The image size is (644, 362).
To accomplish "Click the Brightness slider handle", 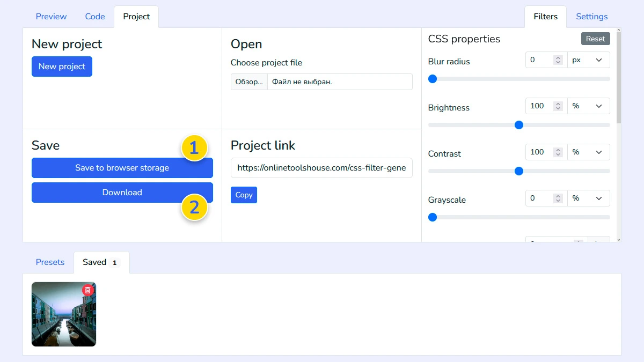I will click(x=518, y=125).
